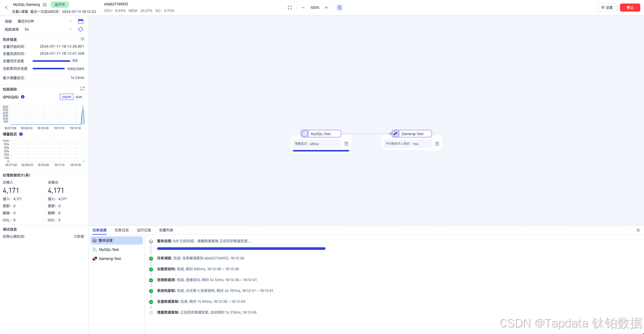The height and width of the screenshot is (334, 644).
Task: Click the 平均每条写入耗时 1ms value
Action: pyautogui.click(x=416, y=144)
